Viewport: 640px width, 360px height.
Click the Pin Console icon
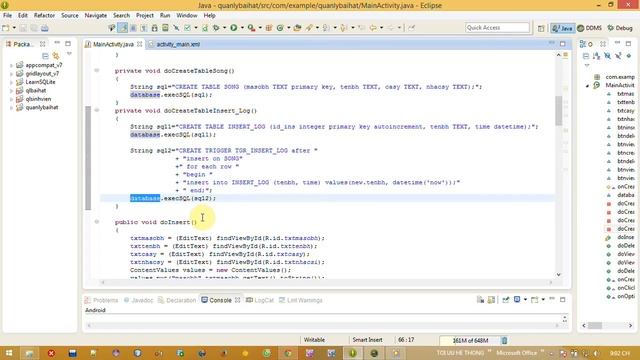click(505, 300)
